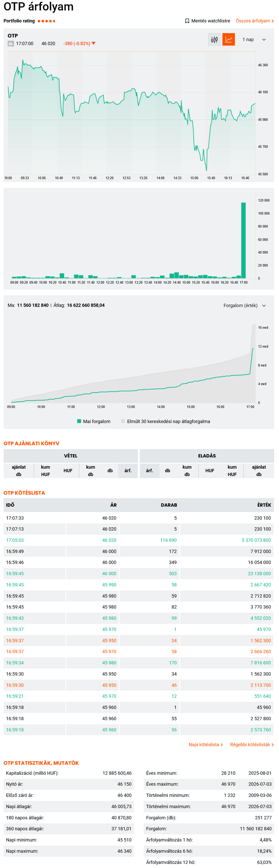Image resolution: width=279 pixels, height=868 pixels.
Task: Open the Napi kötéslista link
Action: pos(206,745)
